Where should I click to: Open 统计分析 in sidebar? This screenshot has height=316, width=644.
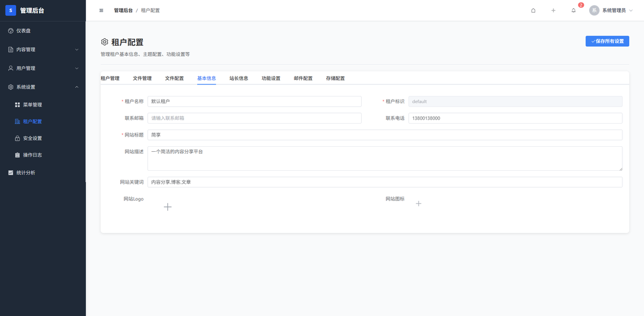[43, 172]
